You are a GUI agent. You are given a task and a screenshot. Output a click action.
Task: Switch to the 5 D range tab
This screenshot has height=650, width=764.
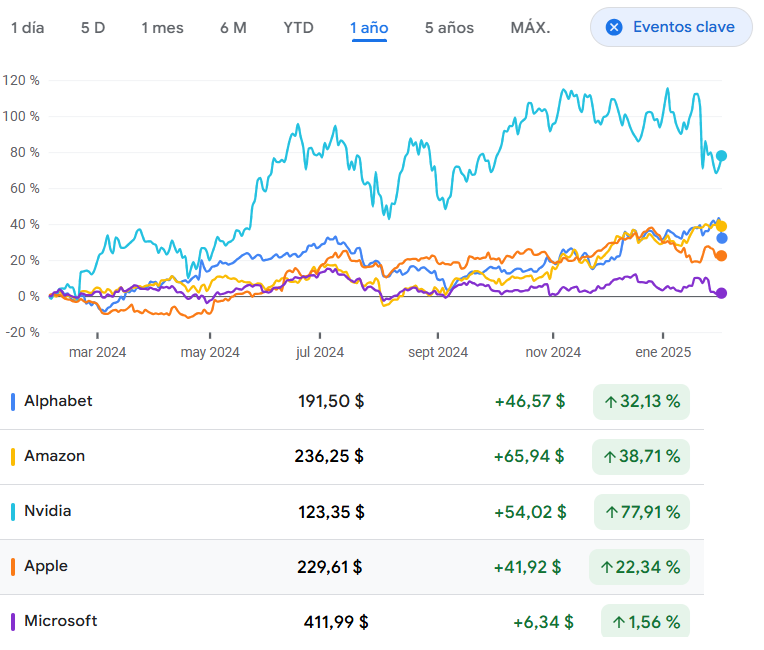click(93, 27)
